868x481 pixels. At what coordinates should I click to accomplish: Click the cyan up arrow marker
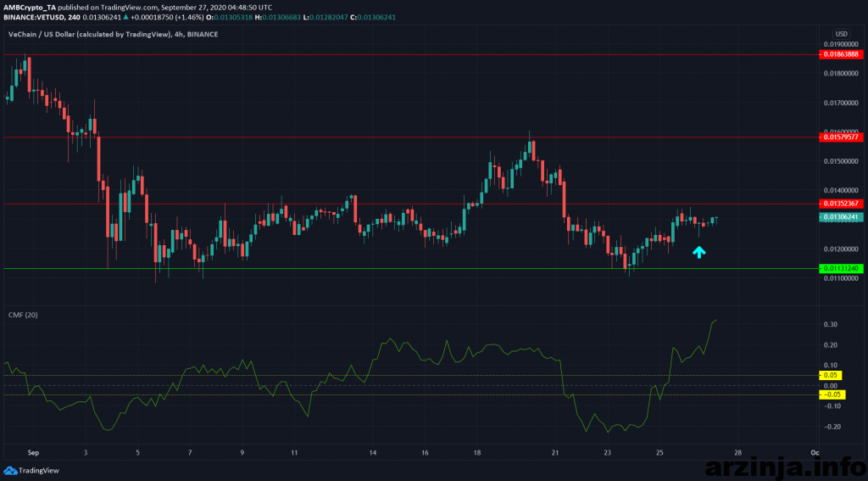[698, 251]
